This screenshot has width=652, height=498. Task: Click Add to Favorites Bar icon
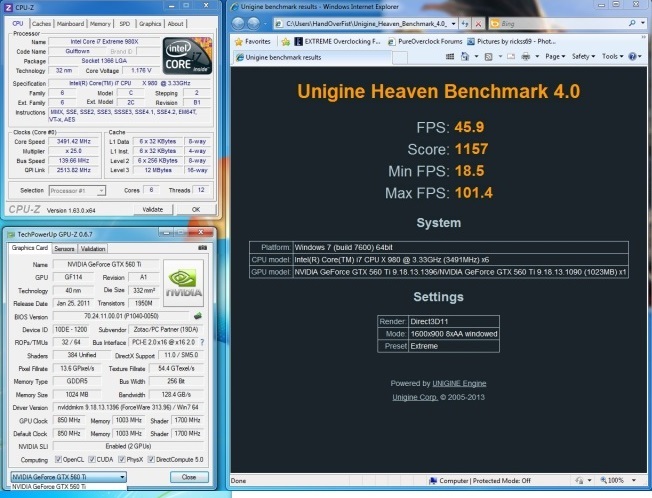286,42
